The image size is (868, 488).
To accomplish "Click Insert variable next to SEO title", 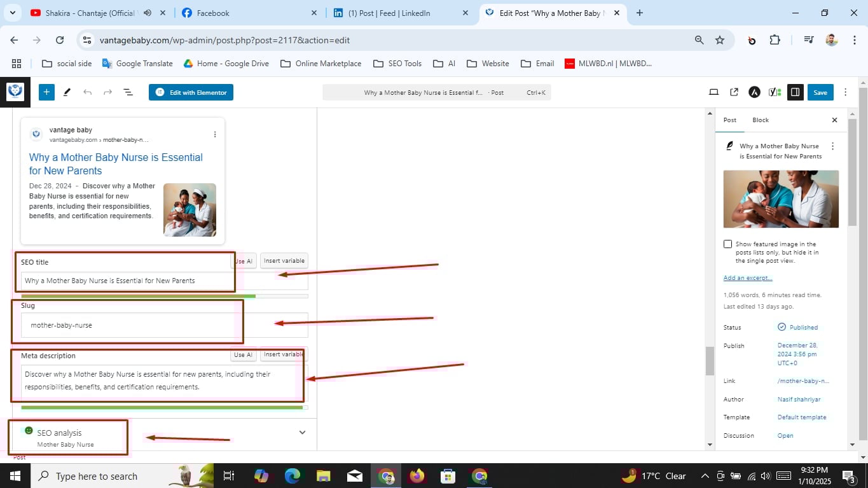I will [284, 260].
